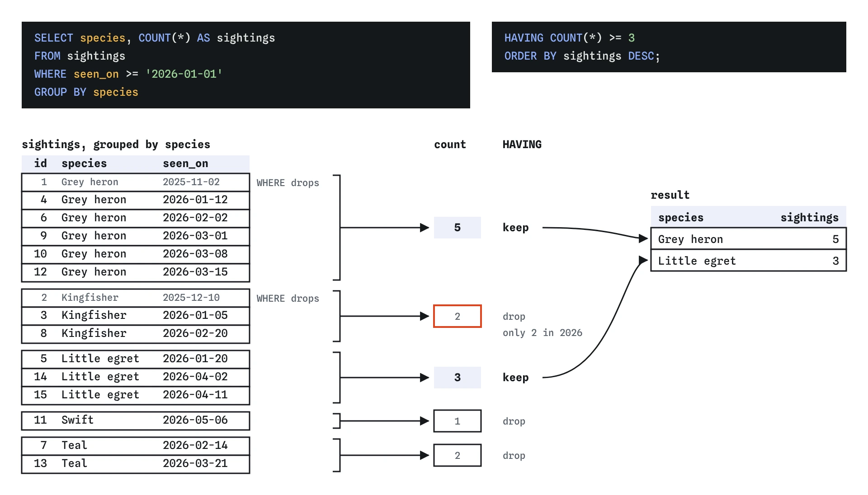Image resolution: width=868 pixels, height=495 pixels.
Task: Click the GROUP BY species line
Action: pos(86,92)
